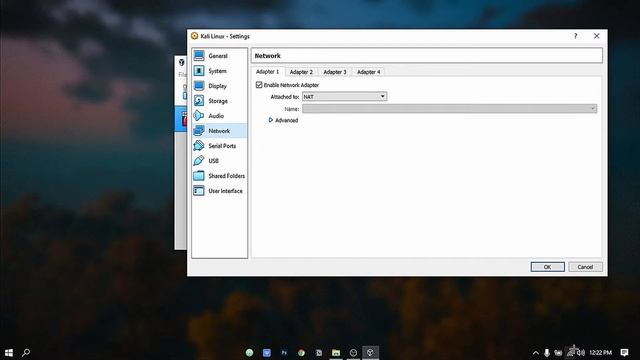The width and height of the screenshot is (640, 360).
Task: Open the Serial Ports settings category
Action: pos(219,146)
